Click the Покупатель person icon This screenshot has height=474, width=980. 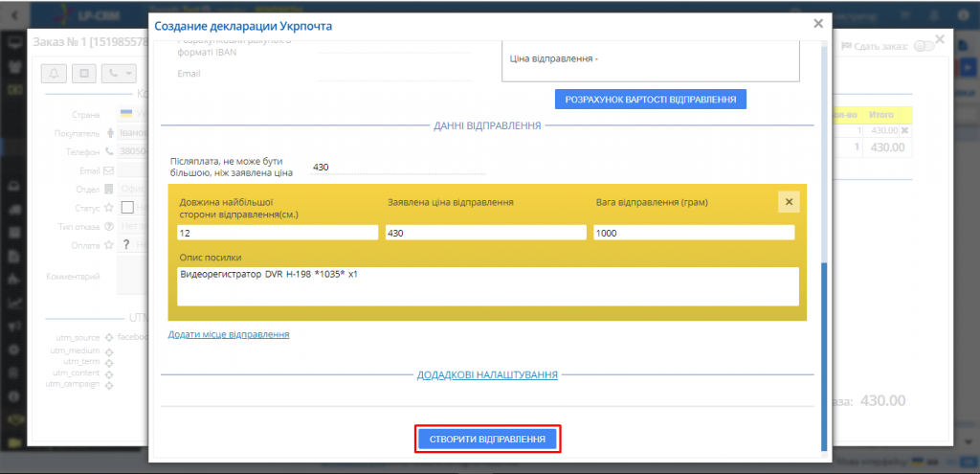coord(111,133)
